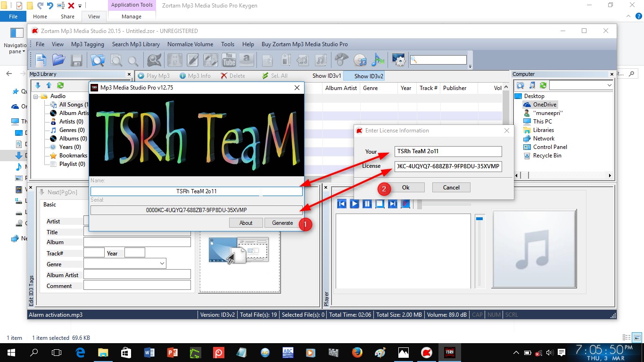644x362 pixels.
Task: Confirm license with the Ok button
Action: [405, 188]
